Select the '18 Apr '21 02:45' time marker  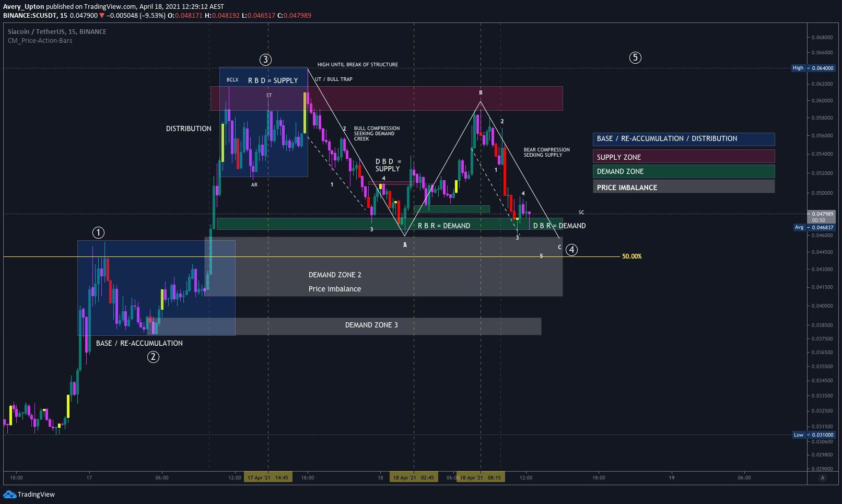pyautogui.click(x=414, y=477)
